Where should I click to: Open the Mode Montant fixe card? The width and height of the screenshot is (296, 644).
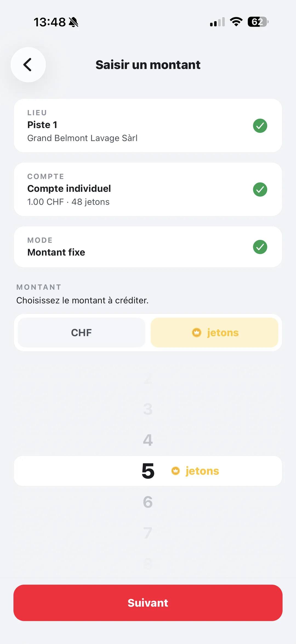148,247
